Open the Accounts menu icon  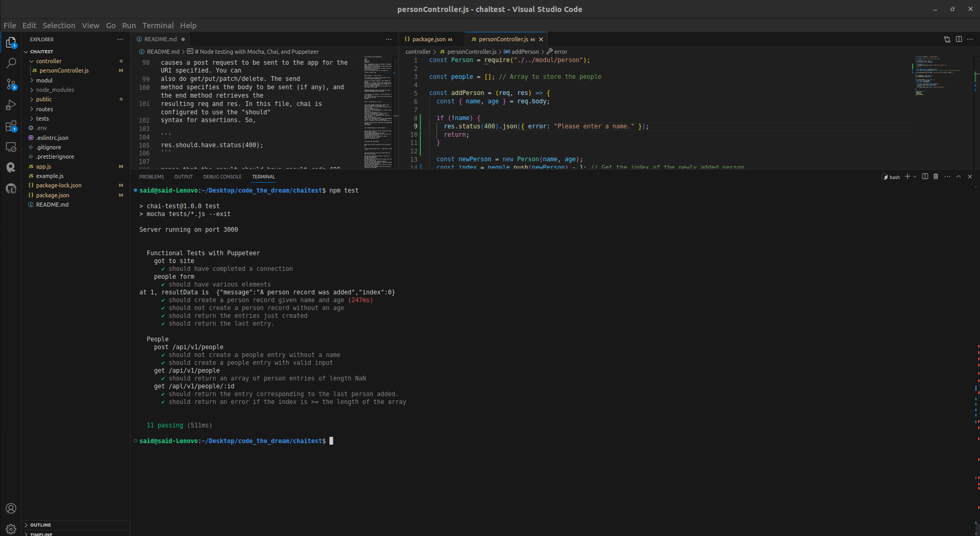tap(11, 508)
